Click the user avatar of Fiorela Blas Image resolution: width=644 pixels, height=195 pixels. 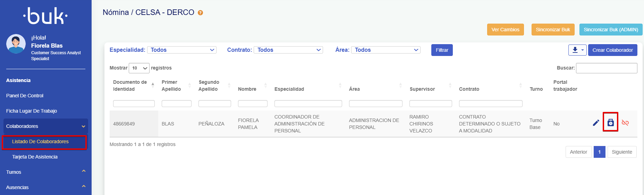pos(16,44)
